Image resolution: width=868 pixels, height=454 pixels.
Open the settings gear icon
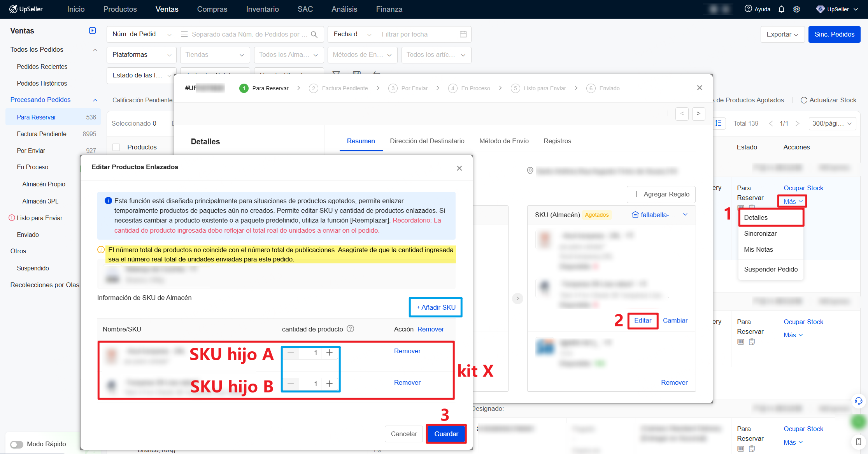click(x=797, y=9)
